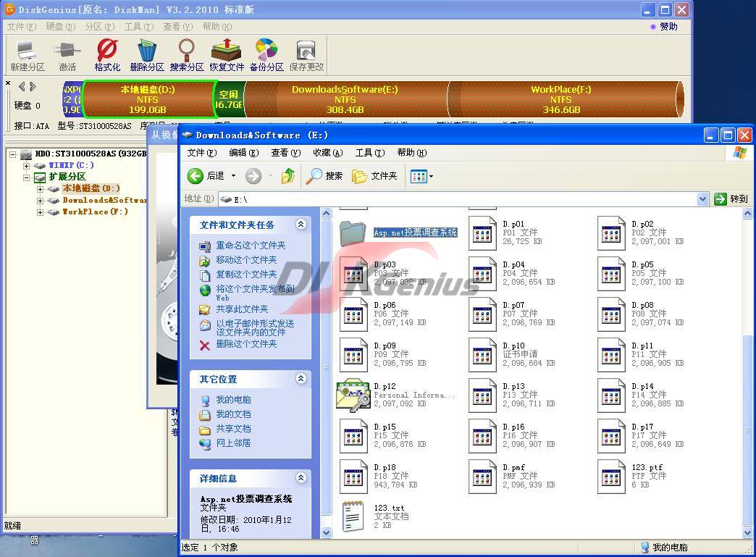The image size is (756, 557).
Task: Open the 赞助 link in DiskGenius menu bar
Action: coord(664,27)
